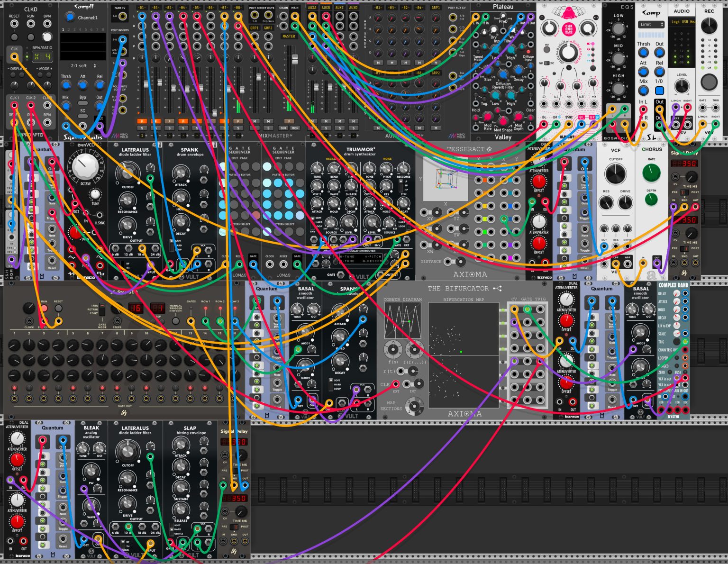Click the MASTER volume fader

point(295,60)
